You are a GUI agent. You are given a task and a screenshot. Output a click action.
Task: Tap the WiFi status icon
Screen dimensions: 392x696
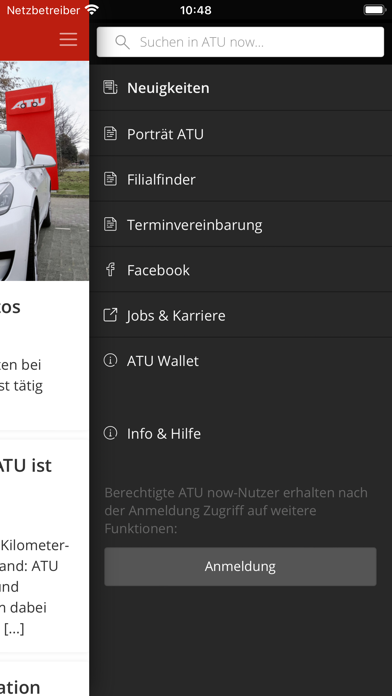point(92,10)
